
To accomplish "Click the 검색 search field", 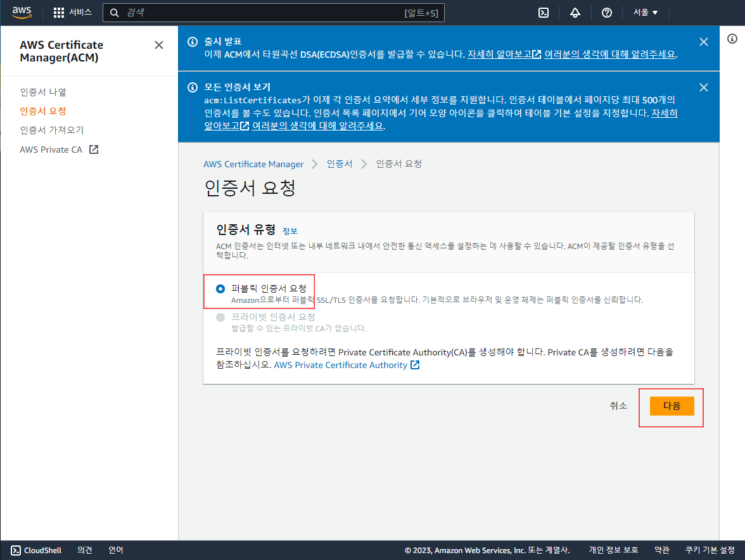I will pyautogui.click(x=273, y=13).
